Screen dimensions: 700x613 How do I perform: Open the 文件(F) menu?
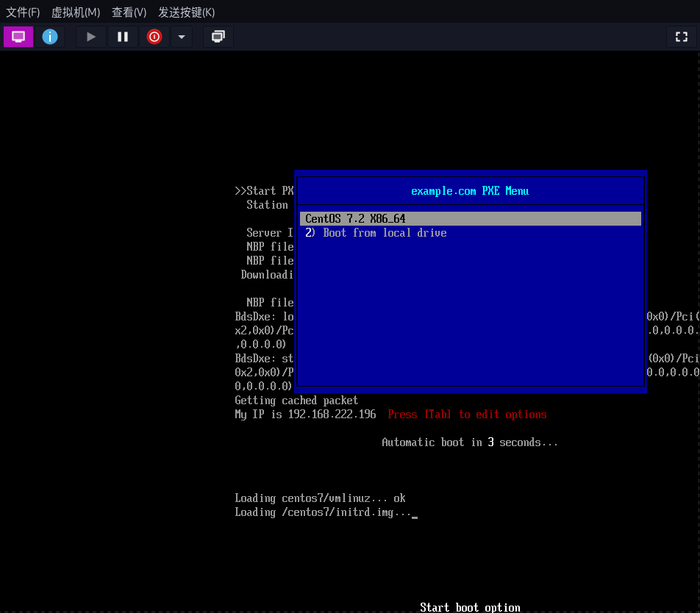click(23, 12)
